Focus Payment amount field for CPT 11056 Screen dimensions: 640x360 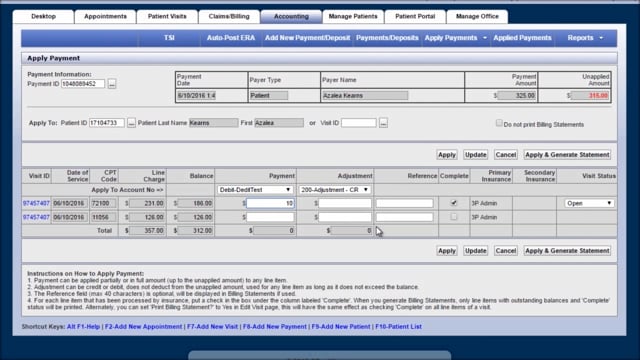pyautogui.click(x=270, y=217)
